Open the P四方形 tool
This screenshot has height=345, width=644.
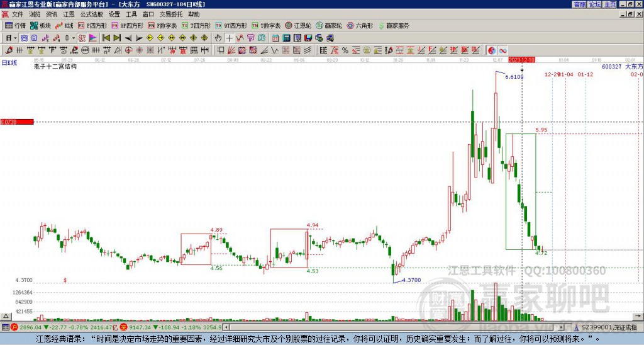coord(93,25)
